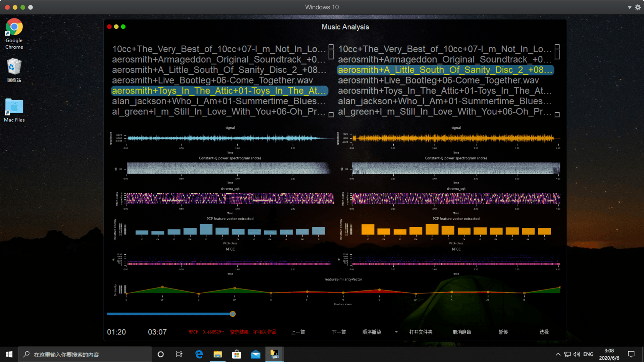
Task: Select right list aerosmith Armageddon track
Action: [445, 59]
